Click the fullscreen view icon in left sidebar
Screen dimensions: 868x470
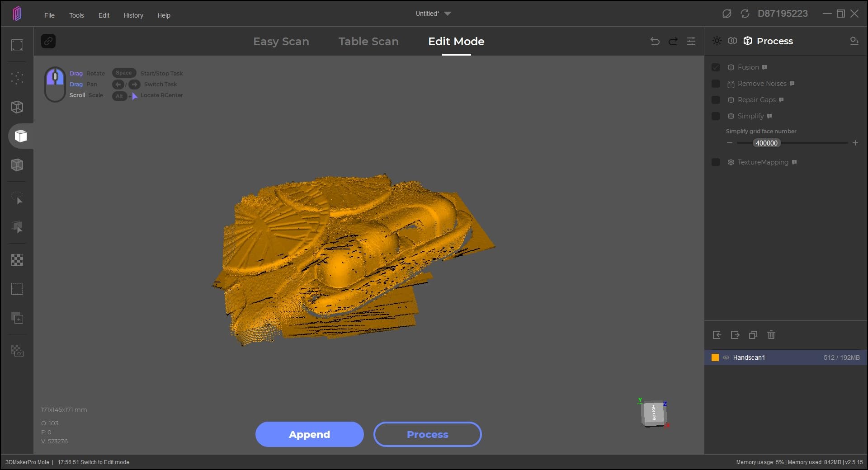click(17, 45)
